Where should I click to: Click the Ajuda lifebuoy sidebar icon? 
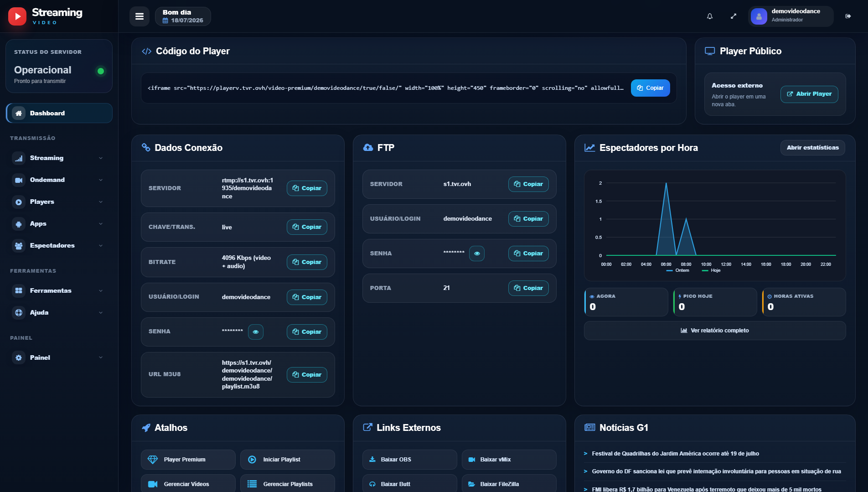[19, 312]
